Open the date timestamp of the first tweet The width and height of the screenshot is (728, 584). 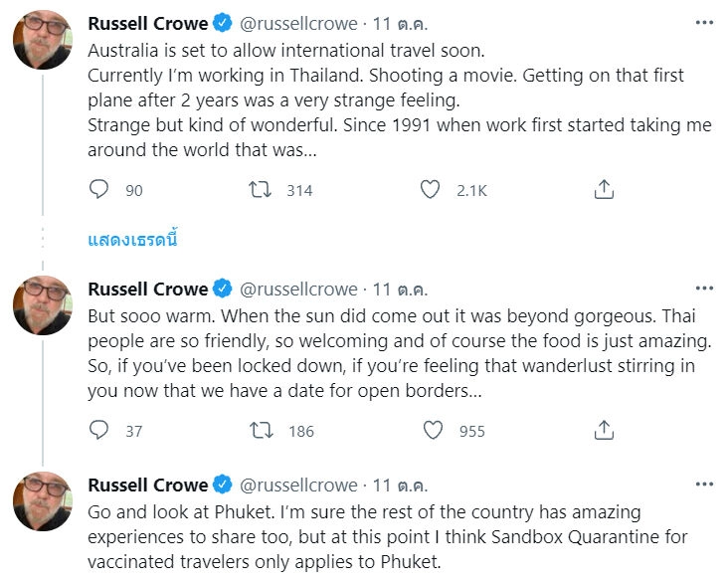coord(400,23)
